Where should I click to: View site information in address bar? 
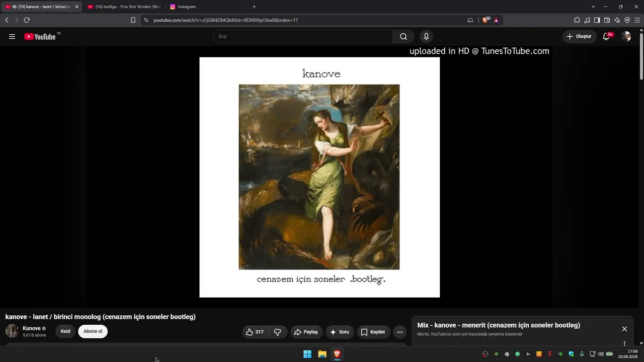146,20
